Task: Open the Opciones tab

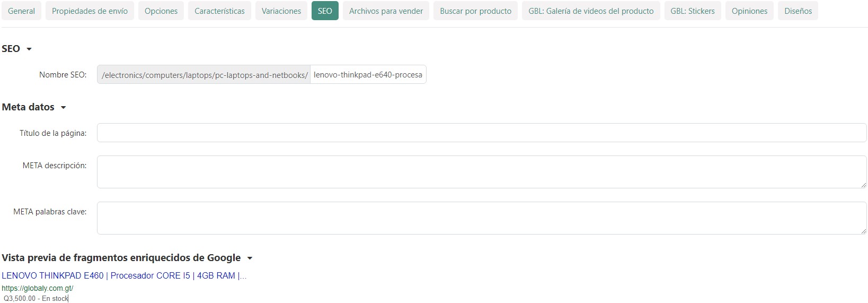Action: click(161, 11)
